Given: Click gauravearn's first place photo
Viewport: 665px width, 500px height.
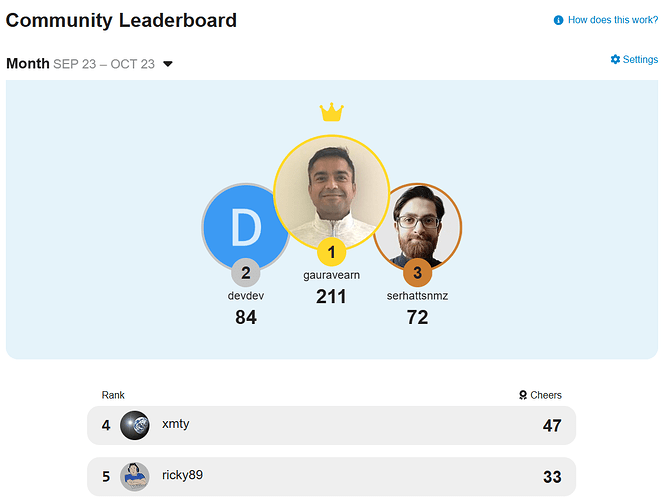Looking at the screenshot, I should [331, 190].
